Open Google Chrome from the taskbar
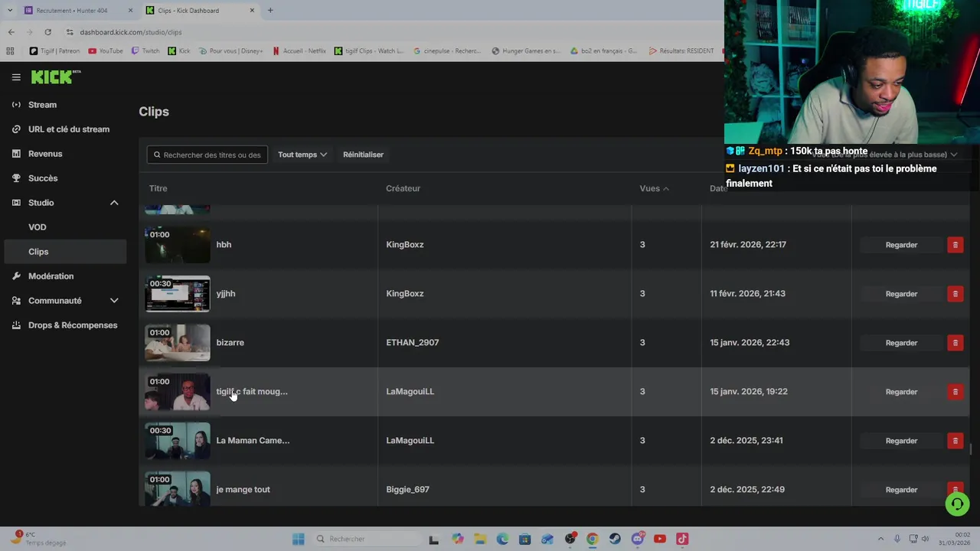This screenshot has width=980, height=551. 592,539
